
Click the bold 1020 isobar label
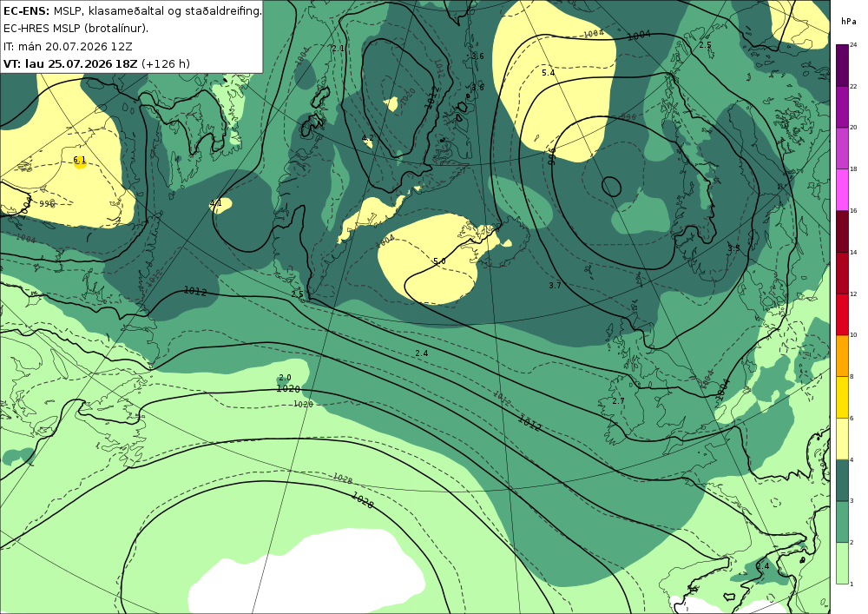[288, 389]
